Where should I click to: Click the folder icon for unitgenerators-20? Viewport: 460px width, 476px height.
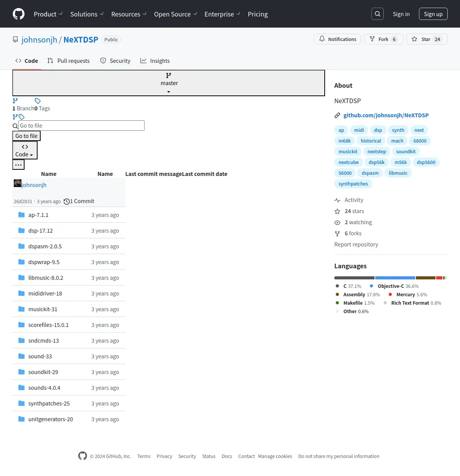(x=21, y=419)
